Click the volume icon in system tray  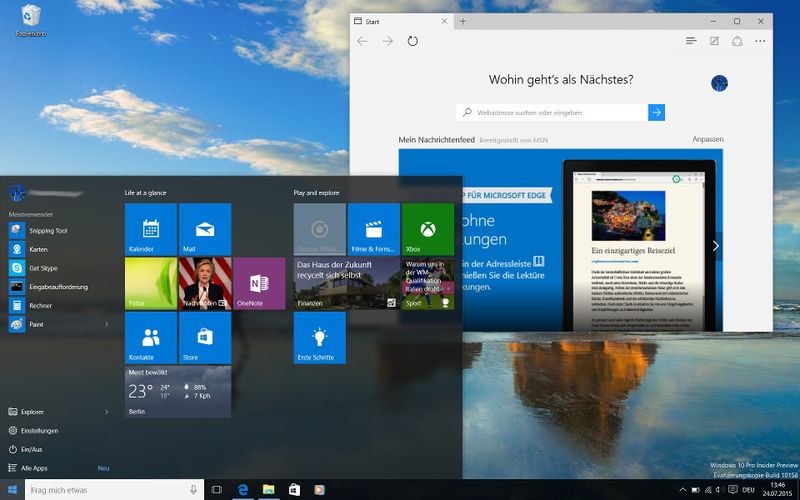click(718, 490)
